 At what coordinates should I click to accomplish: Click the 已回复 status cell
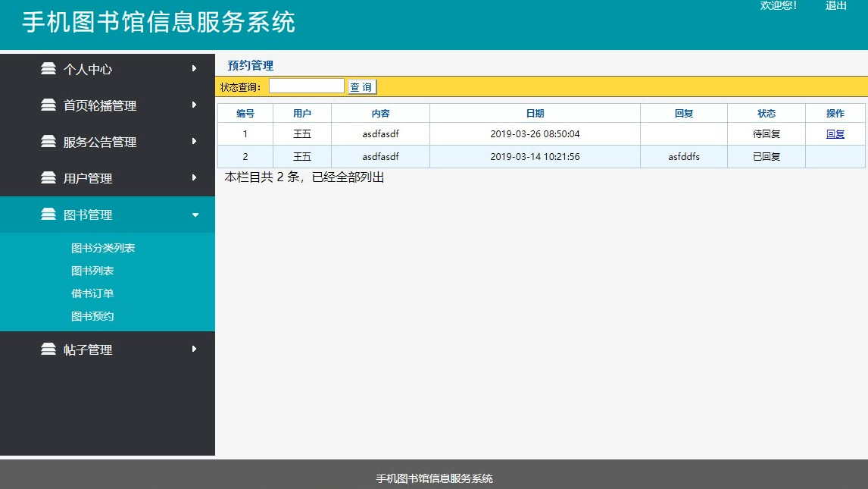(767, 157)
